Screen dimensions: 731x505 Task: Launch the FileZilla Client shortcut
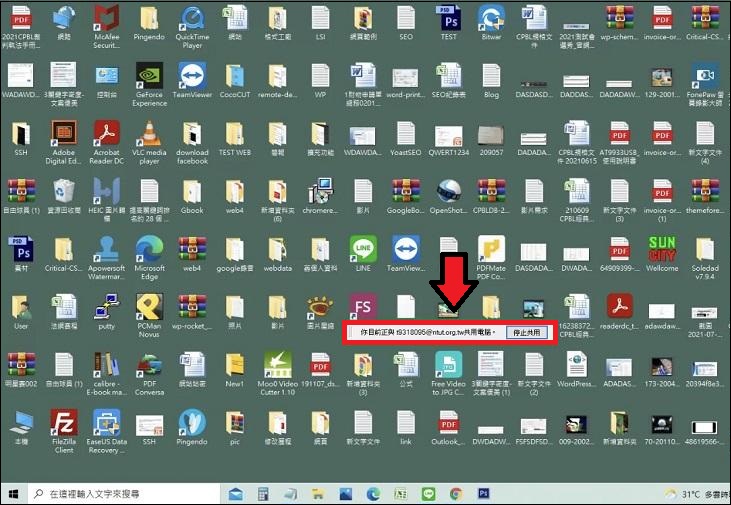tap(63, 423)
